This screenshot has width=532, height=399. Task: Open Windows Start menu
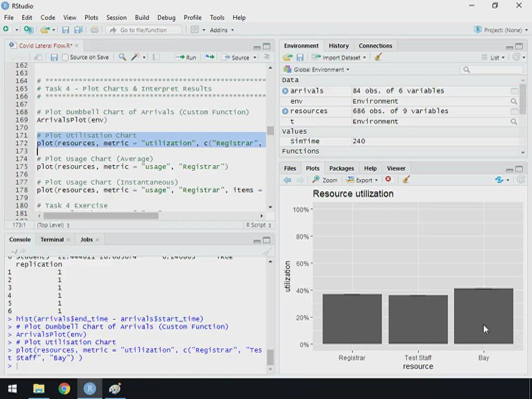(x=12, y=388)
